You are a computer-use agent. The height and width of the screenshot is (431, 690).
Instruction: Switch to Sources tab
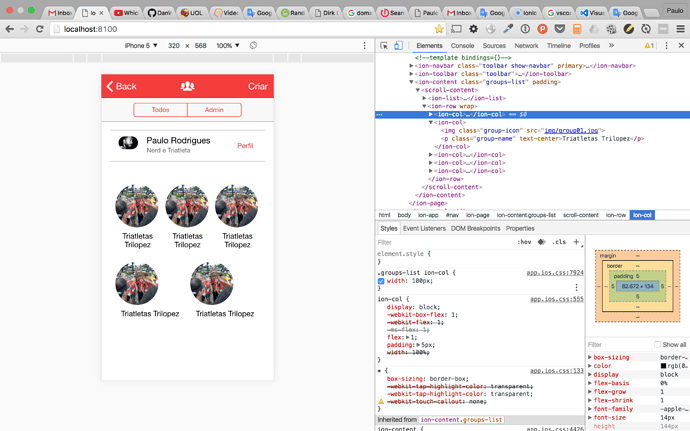494,45
